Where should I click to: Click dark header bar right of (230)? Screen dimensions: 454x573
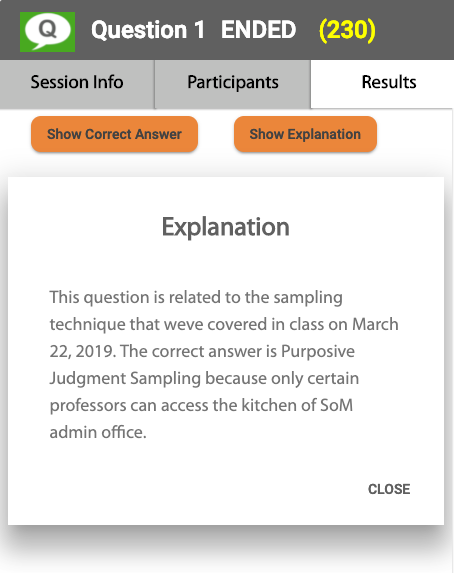click(x=415, y=30)
